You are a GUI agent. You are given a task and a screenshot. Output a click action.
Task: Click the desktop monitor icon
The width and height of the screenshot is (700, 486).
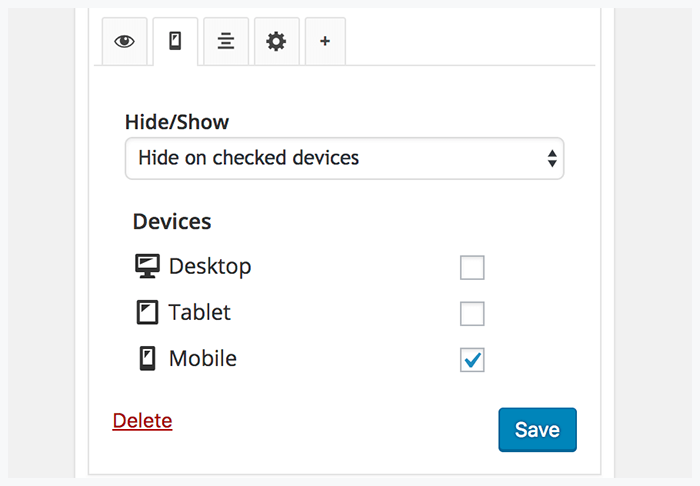tap(147, 266)
